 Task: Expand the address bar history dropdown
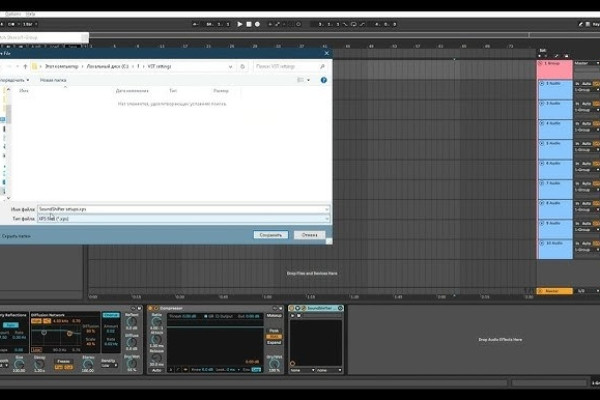pyautogui.click(x=230, y=66)
